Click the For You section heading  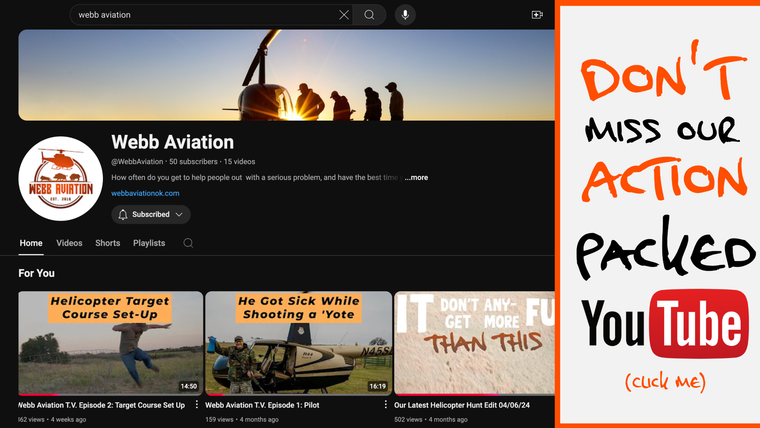click(x=36, y=273)
